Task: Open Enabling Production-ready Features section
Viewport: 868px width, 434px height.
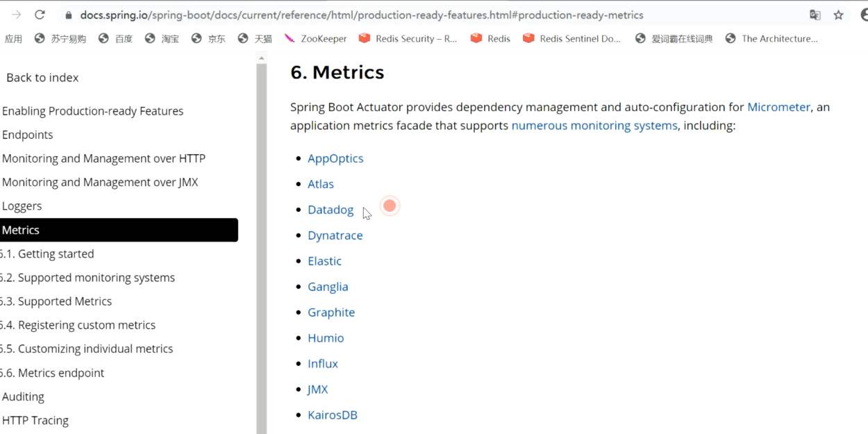Action: [92, 111]
